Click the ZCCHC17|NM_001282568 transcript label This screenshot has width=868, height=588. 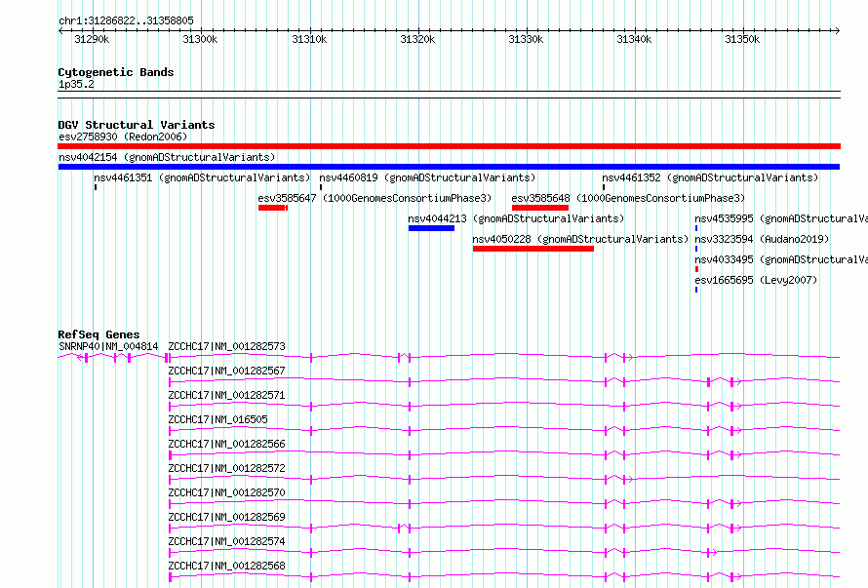pos(227,566)
